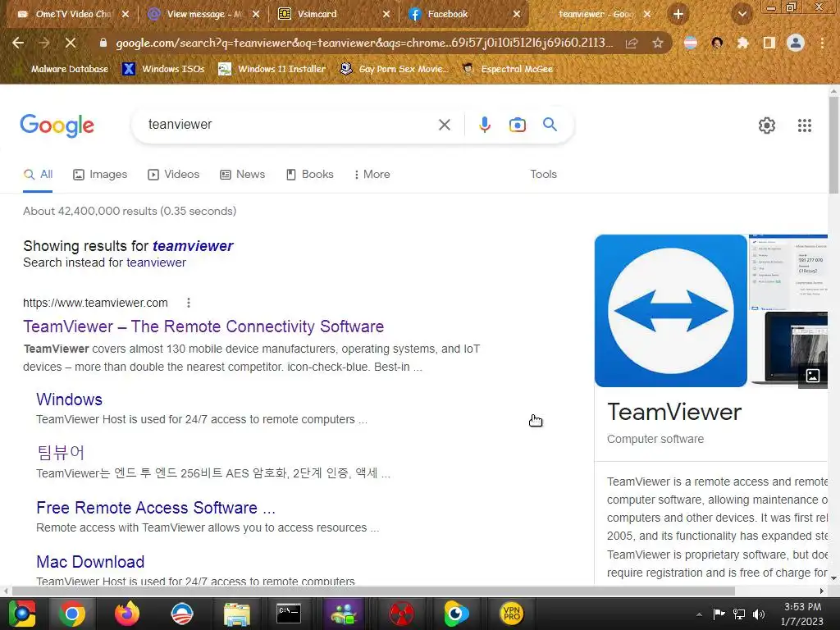Screen dimensions: 840x630
Task: Click the address bar URL
Action: (x=364, y=43)
